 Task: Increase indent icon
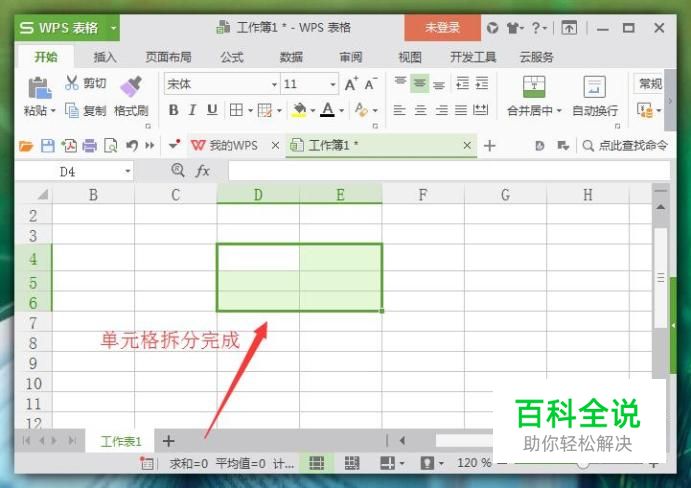click(x=482, y=83)
